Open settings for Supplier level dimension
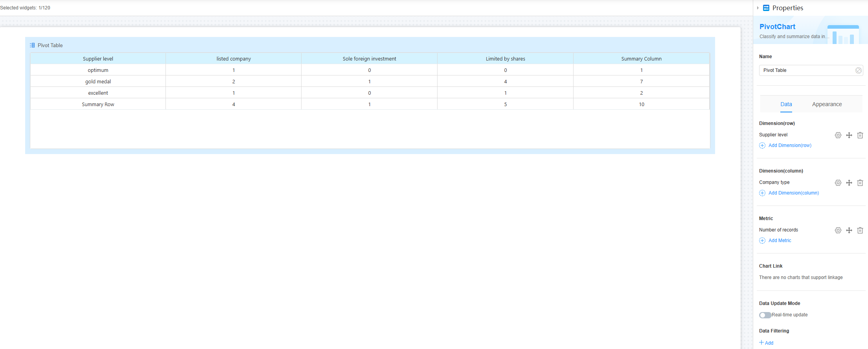 [838, 135]
